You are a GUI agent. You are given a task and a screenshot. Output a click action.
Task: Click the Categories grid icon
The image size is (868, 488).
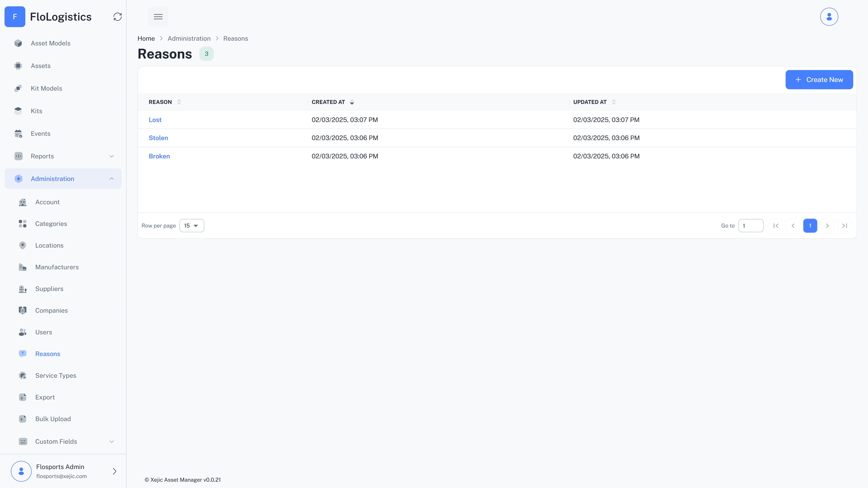[23, 224]
